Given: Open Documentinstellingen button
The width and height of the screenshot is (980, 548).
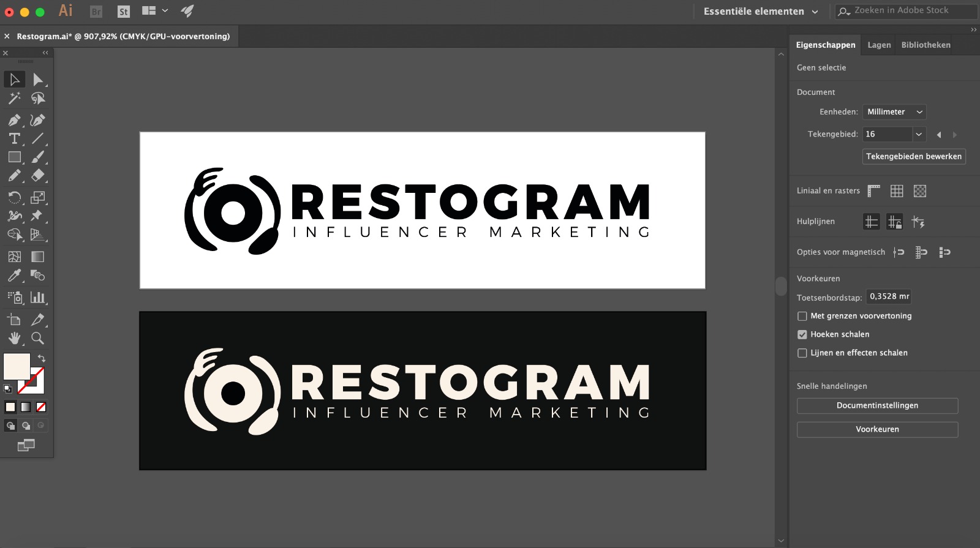Looking at the screenshot, I should click(877, 406).
